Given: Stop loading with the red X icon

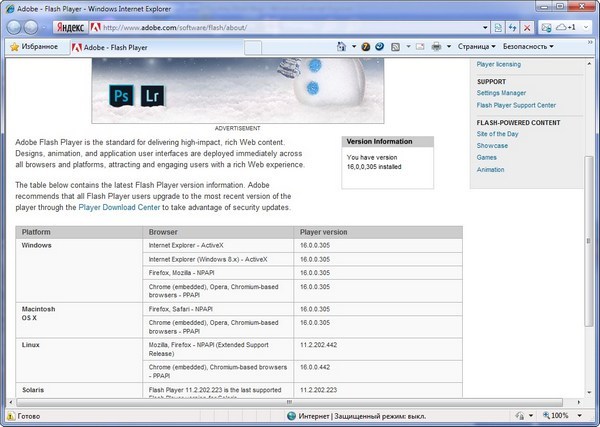Looking at the screenshot, I should tap(527, 28).
